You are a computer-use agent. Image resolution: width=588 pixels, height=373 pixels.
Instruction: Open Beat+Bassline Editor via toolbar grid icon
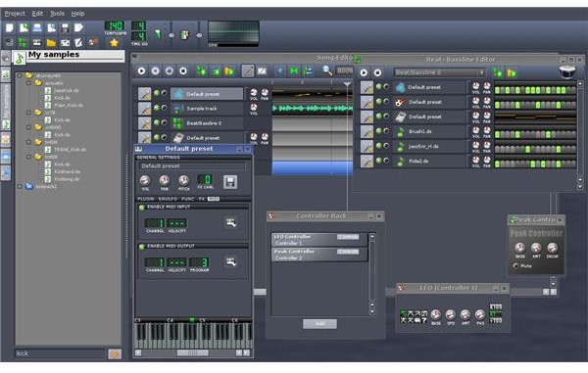tap(23, 42)
